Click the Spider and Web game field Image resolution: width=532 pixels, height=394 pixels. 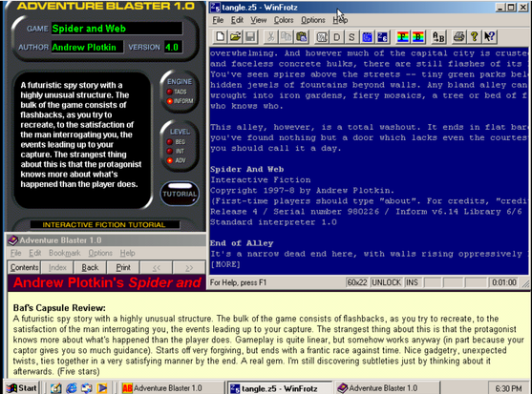click(x=117, y=29)
